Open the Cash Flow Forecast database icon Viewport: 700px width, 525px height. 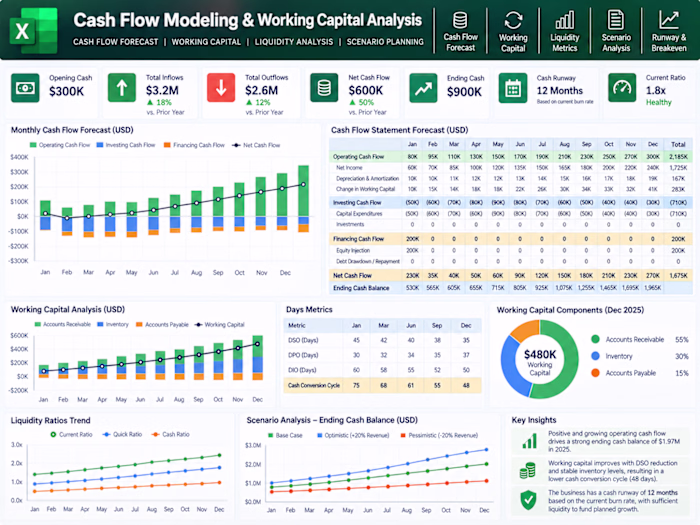[x=460, y=20]
